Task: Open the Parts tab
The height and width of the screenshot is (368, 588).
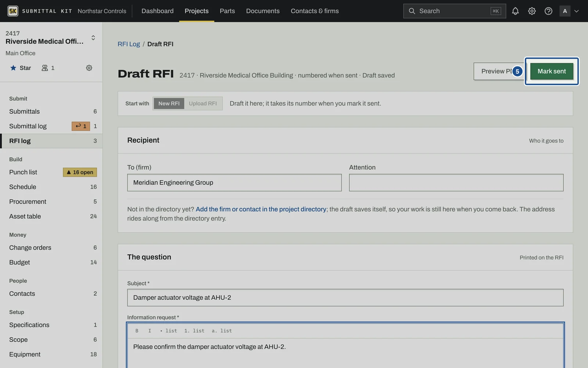Action: [x=227, y=11]
